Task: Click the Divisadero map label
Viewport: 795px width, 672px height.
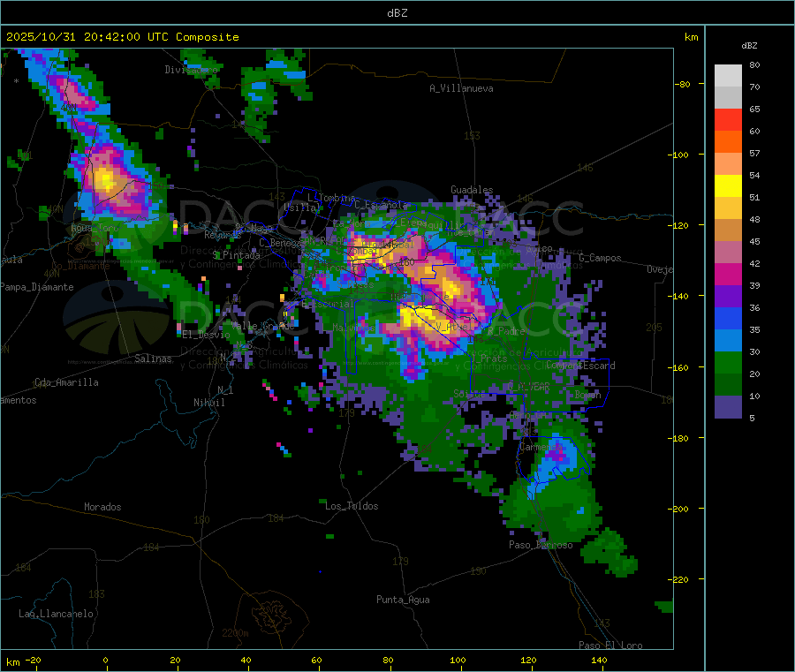Action: point(191,70)
